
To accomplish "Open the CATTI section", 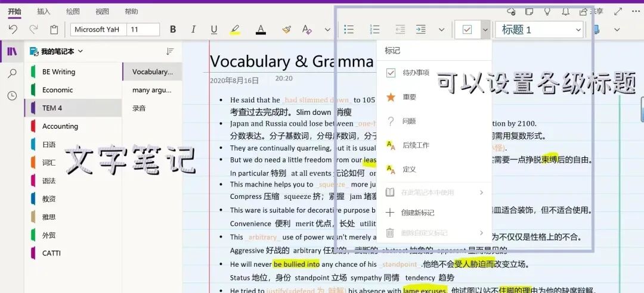I will (x=73, y=253).
